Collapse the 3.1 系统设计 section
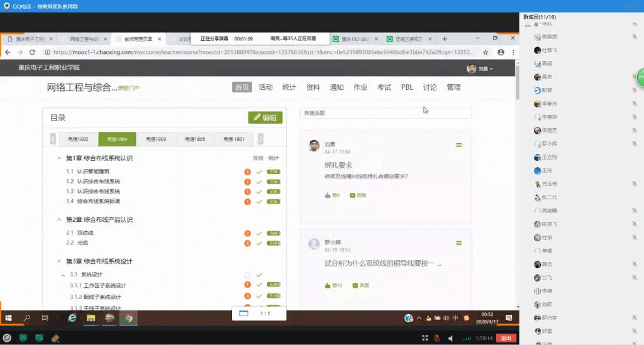 pyautogui.click(x=64, y=275)
